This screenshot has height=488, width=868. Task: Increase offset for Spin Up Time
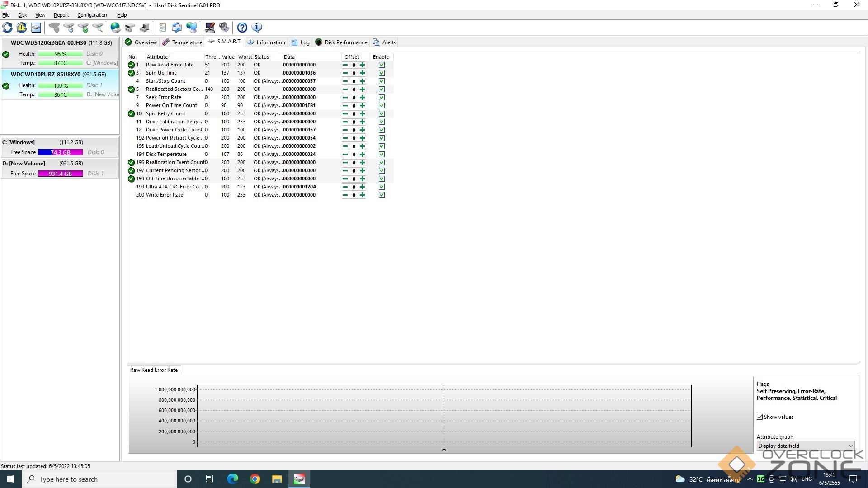(x=363, y=73)
